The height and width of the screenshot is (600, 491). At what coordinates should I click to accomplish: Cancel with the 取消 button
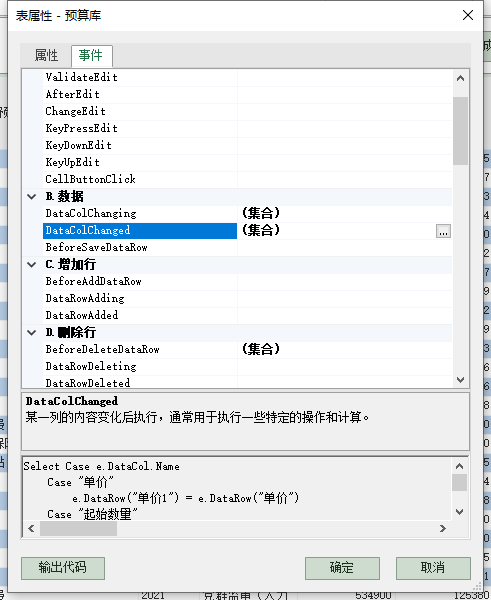pos(433,568)
